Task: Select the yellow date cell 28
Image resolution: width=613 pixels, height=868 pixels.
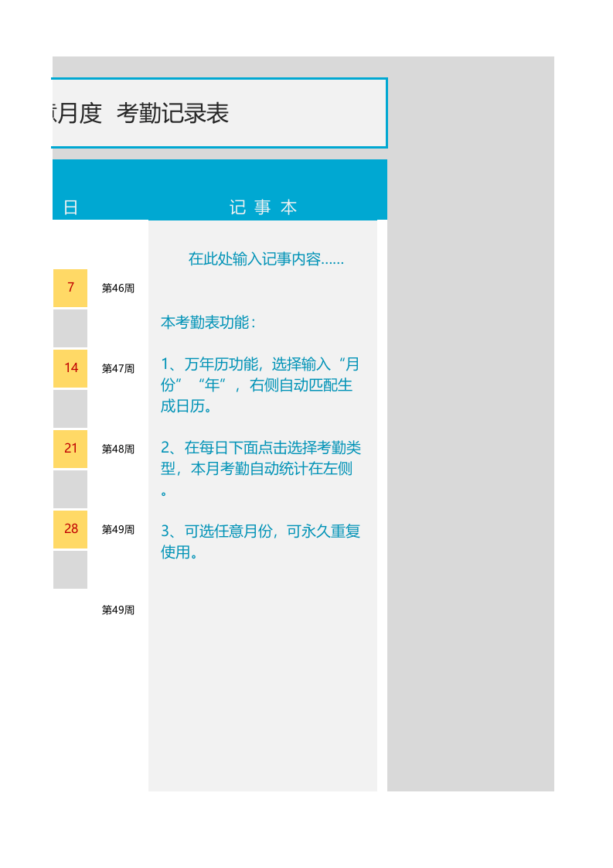Action: (70, 529)
